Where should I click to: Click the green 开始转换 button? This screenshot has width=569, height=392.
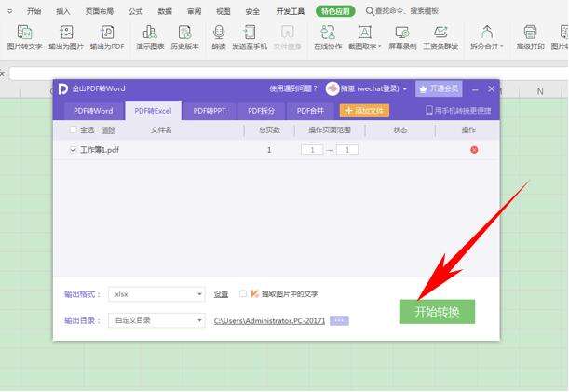click(x=437, y=311)
